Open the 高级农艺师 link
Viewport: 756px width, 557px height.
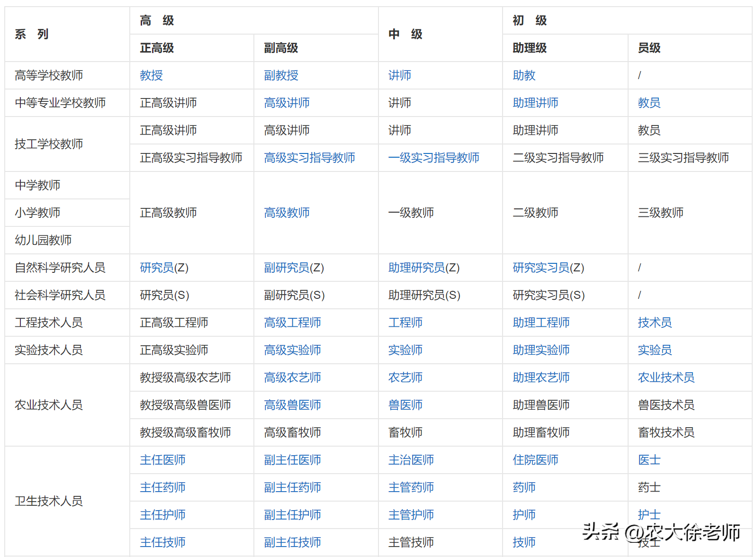292,377
